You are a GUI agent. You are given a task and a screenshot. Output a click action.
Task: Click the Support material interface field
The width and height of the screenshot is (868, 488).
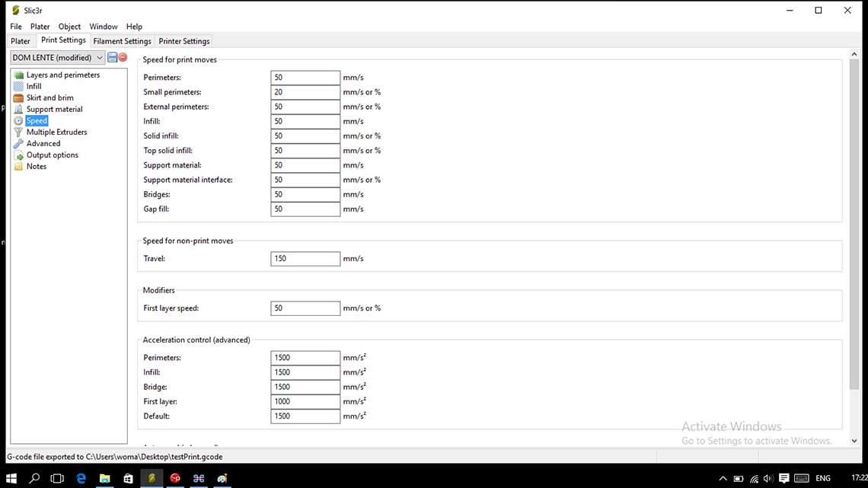pos(305,180)
